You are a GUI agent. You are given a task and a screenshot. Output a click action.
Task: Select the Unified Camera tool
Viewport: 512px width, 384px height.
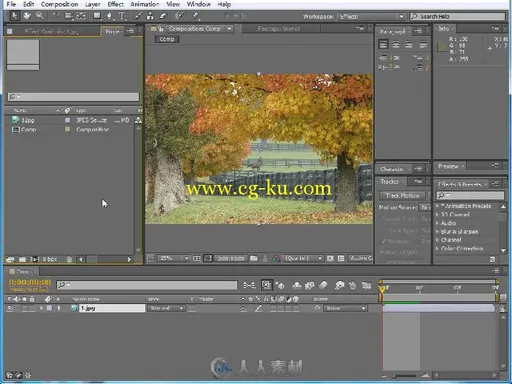click(68, 16)
